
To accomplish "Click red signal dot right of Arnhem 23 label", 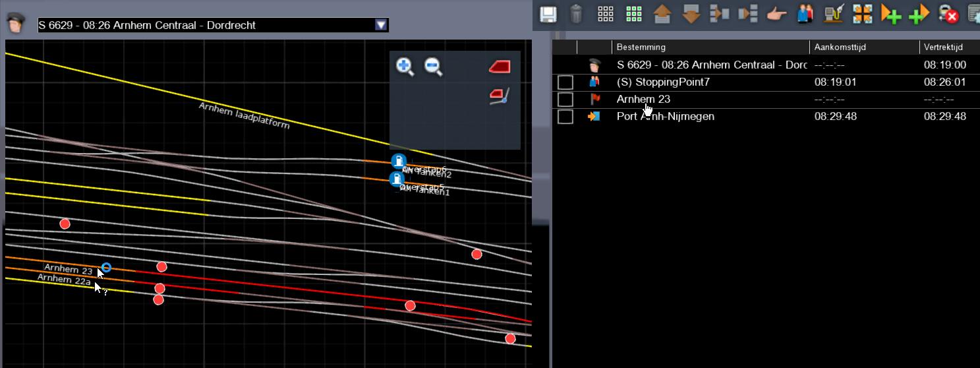I will 161,267.
